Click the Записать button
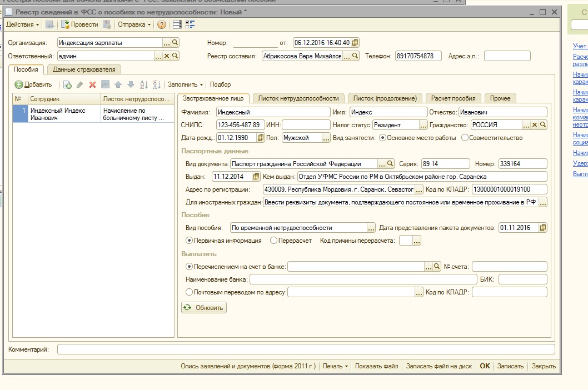Image resolution: width=588 pixels, height=390 pixels. click(510, 366)
